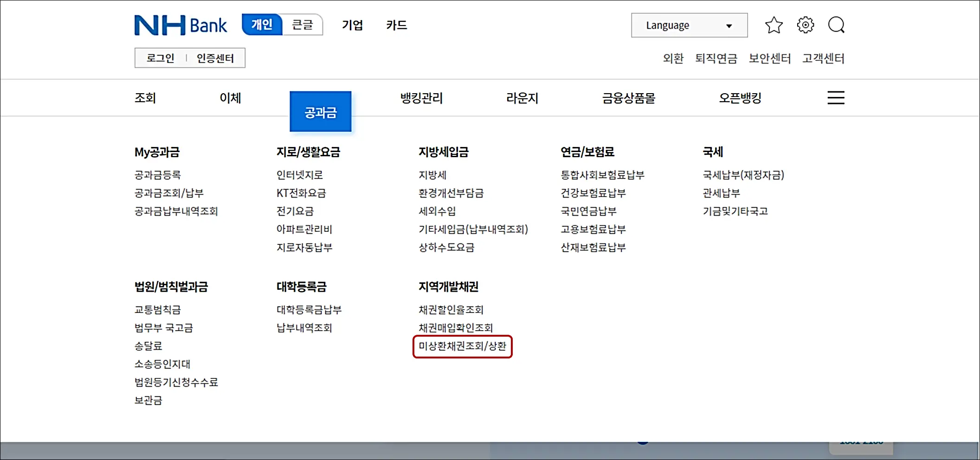Switch to the 이체 tab

[230, 98]
